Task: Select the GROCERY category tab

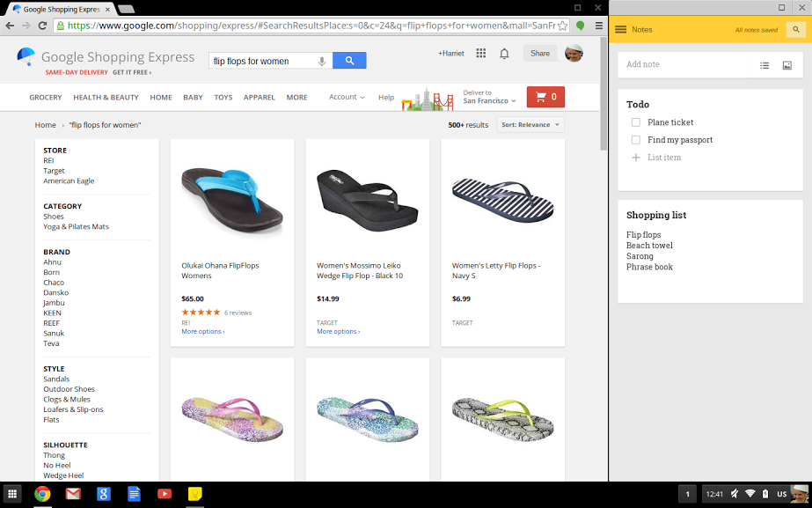Action: pos(46,98)
